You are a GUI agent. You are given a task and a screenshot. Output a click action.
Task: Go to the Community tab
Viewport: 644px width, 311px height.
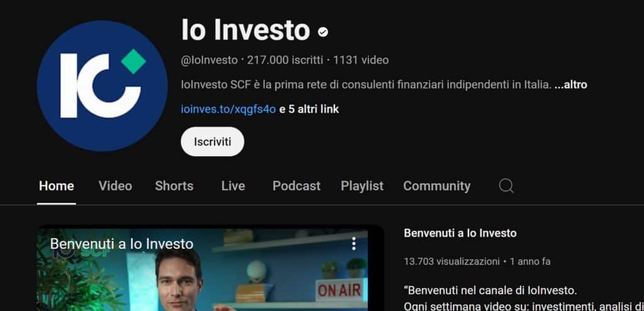click(436, 186)
